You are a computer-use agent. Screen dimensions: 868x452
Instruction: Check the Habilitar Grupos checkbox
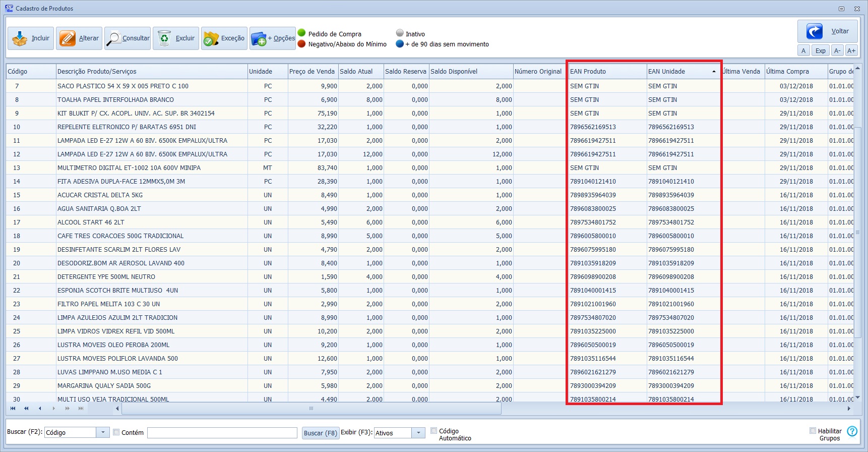pos(813,431)
